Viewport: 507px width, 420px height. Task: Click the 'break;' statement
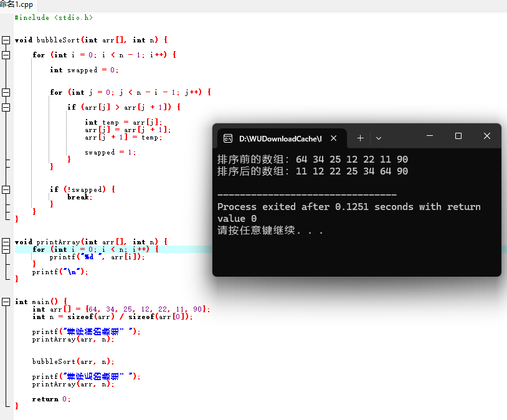click(80, 197)
